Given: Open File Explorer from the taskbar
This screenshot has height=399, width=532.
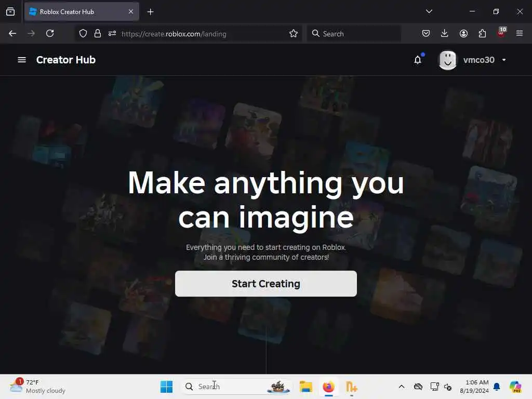Looking at the screenshot, I should click(x=305, y=387).
